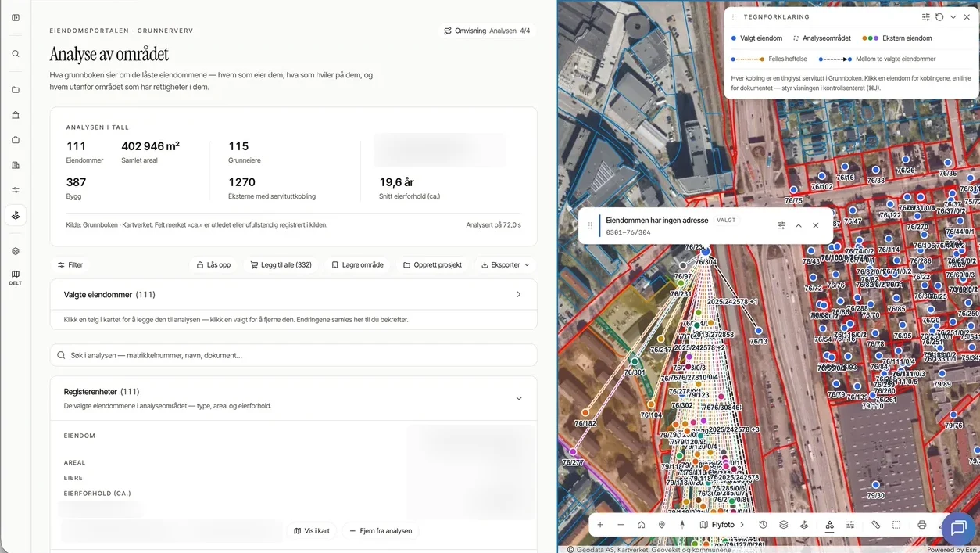Viewport: 980px width, 553px height.
Task: Click Vis i kart button
Action: click(x=312, y=530)
